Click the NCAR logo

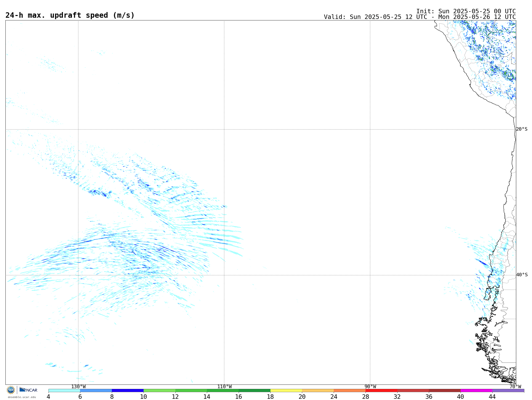[x=28, y=390]
